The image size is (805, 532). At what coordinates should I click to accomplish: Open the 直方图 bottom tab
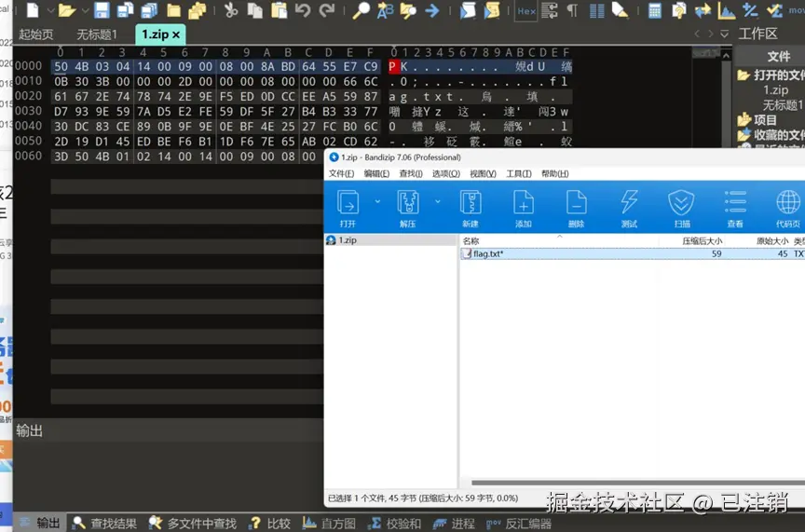tap(329, 523)
